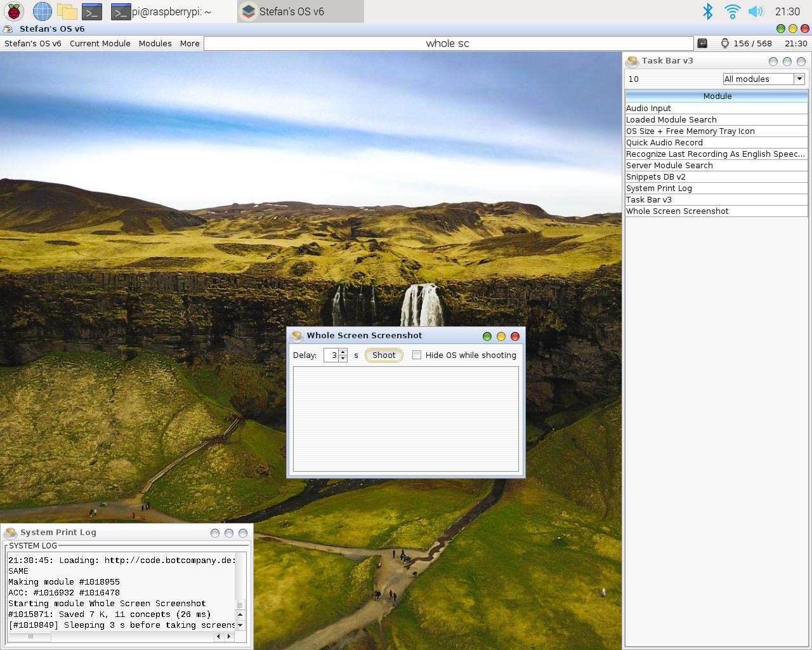Viewport: 812px width, 650px height.
Task: Click the enter arrow icon beside search bar
Action: coord(702,43)
